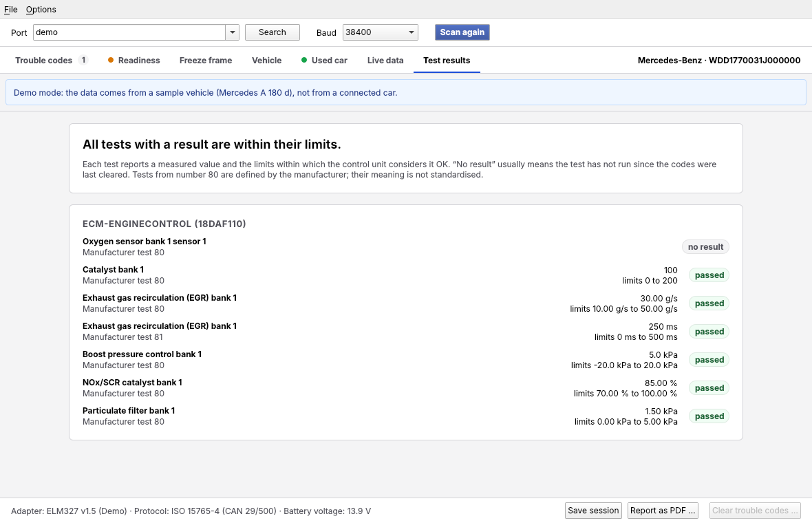
Task: Click the orange Readiness status dot
Action: pos(110,60)
